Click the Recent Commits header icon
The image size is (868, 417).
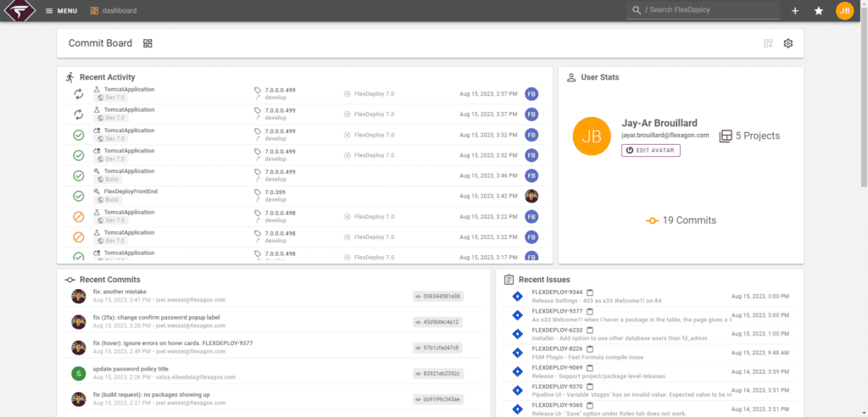pos(70,280)
